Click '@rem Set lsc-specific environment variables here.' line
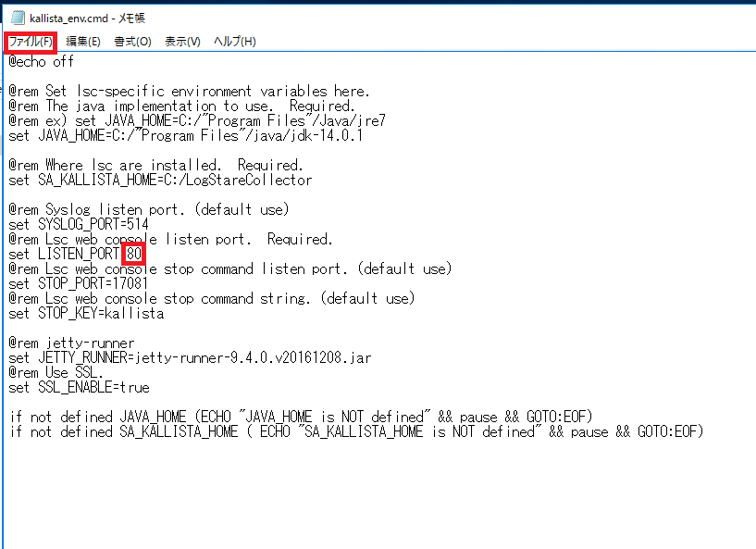This screenshot has width=756, height=549. (190, 91)
